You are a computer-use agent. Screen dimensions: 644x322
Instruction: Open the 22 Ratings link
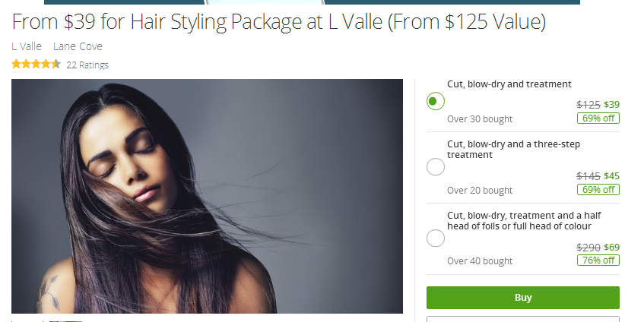pos(87,65)
